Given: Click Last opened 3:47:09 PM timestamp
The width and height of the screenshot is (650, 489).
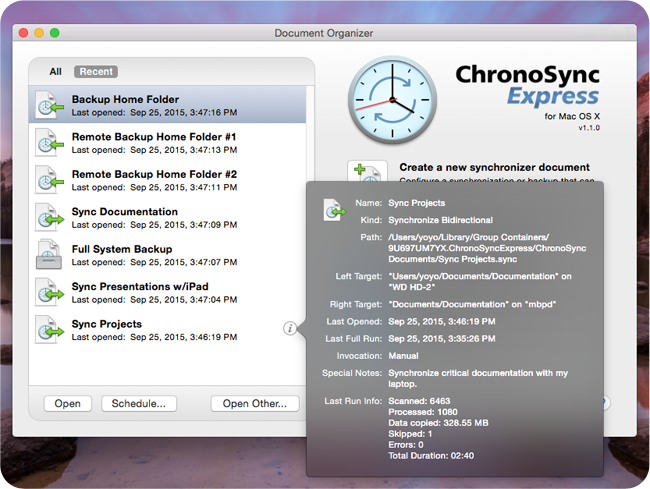Looking at the screenshot, I should 154,225.
